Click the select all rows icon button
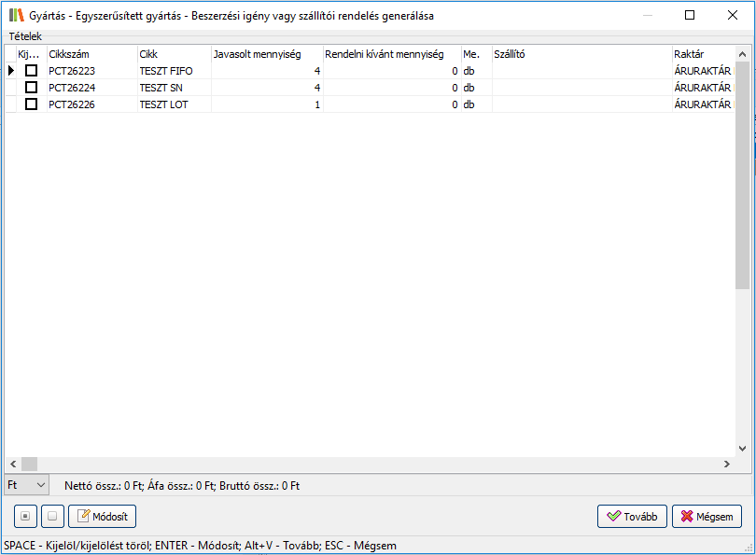The width and height of the screenshot is (756, 555). 25,516
